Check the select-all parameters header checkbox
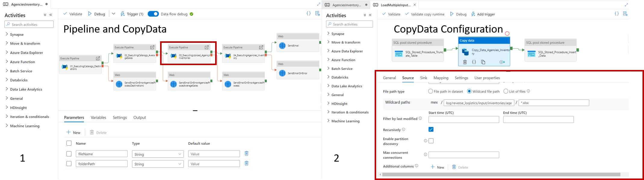 [69, 143]
